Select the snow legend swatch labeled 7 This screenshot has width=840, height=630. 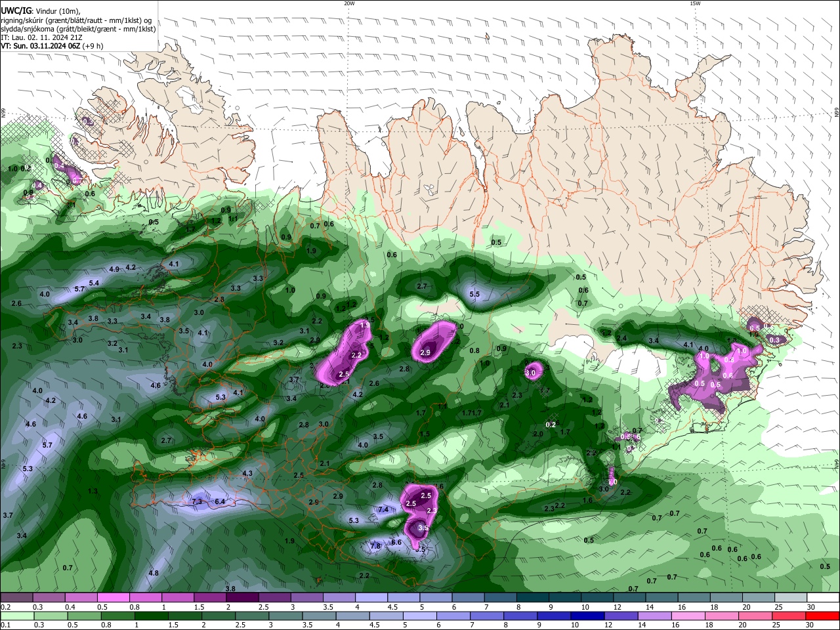(501, 598)
